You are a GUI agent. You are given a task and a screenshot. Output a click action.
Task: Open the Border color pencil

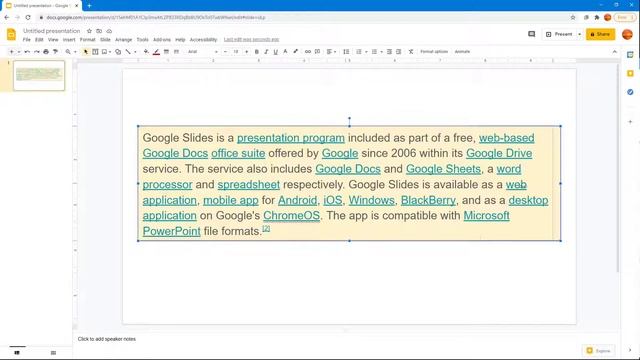click(x=156, y=52)
